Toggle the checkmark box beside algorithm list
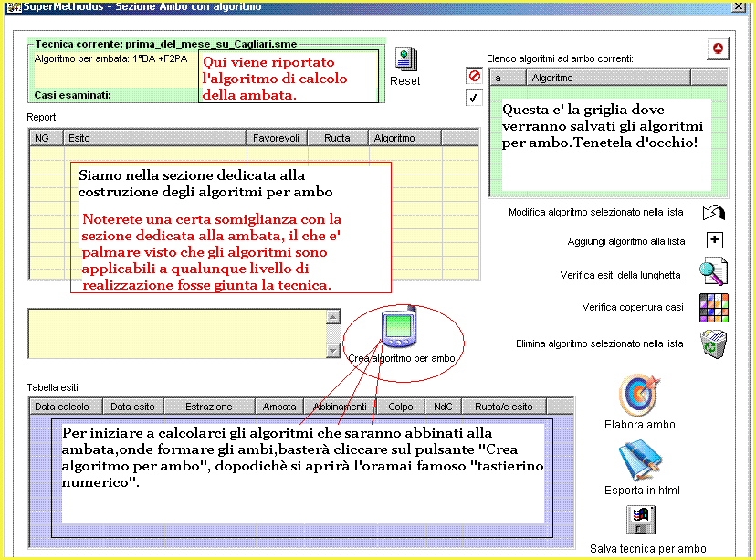Viewport: 756px width, 560px height. tap(474, 98)
